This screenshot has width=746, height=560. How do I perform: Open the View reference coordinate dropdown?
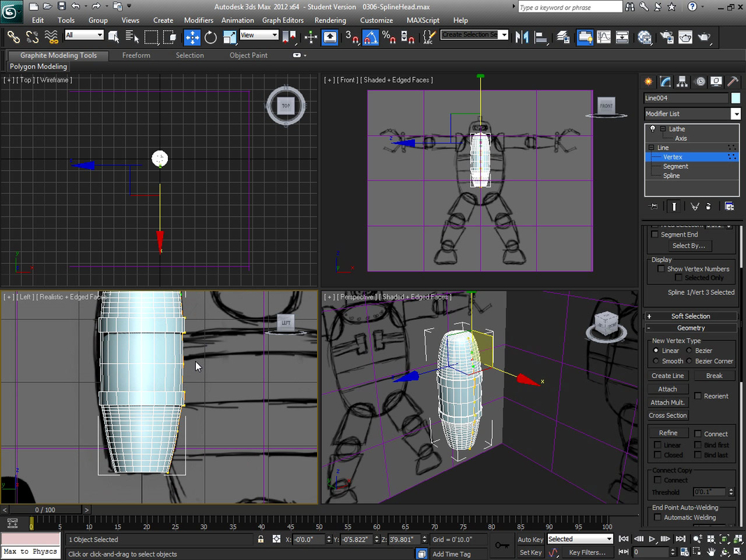(x=259, y=36)
